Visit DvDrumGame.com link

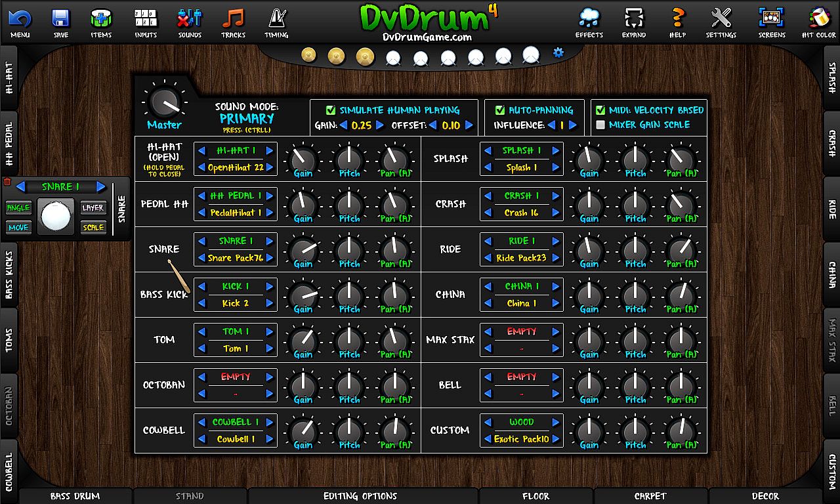(427, 37)
